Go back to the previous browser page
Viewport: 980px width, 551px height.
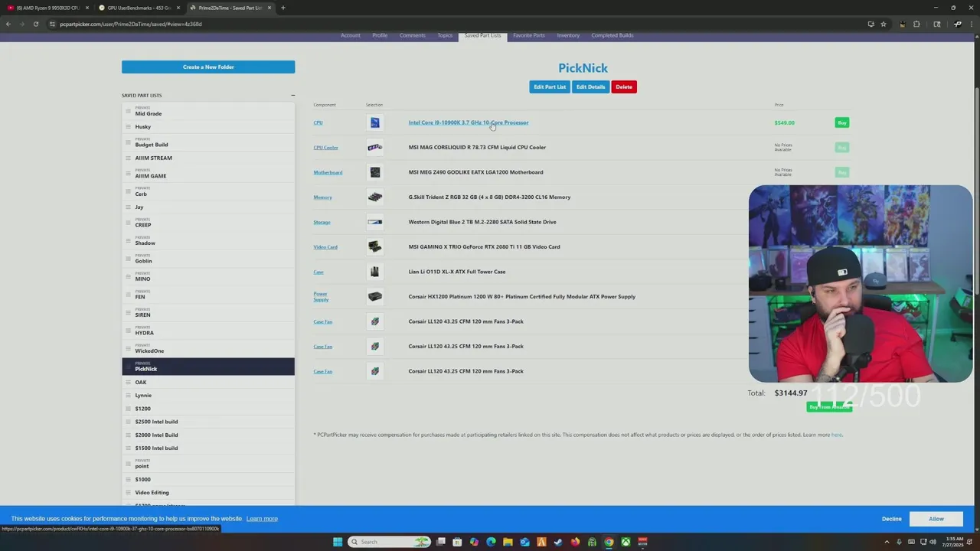pyautogui.click(x=8, y=24)
